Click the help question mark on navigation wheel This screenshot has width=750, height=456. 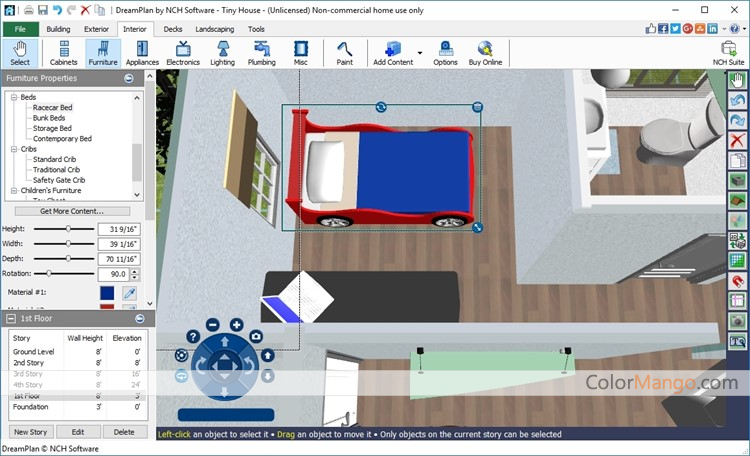click(x=193, y=336)
